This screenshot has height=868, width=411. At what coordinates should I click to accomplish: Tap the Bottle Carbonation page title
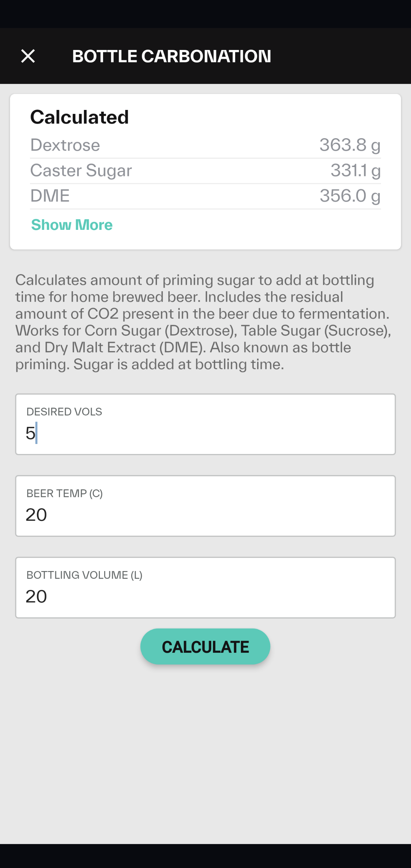[x=172, y=56]
